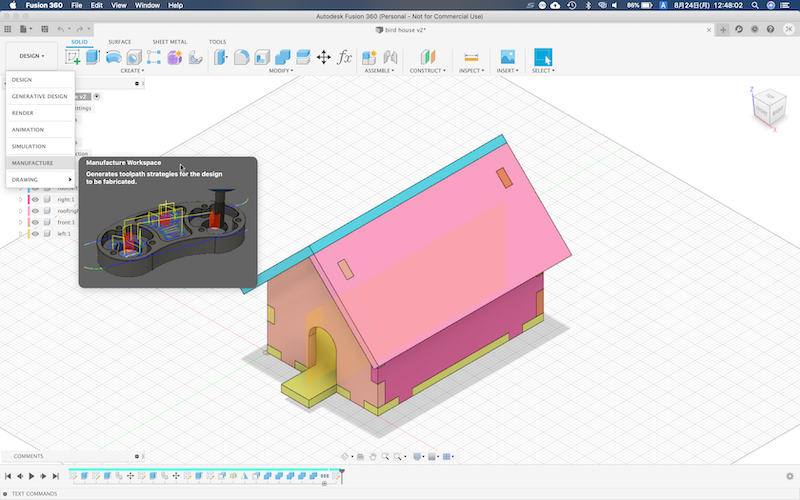
Task: Play the timeline
Action: 32,476
